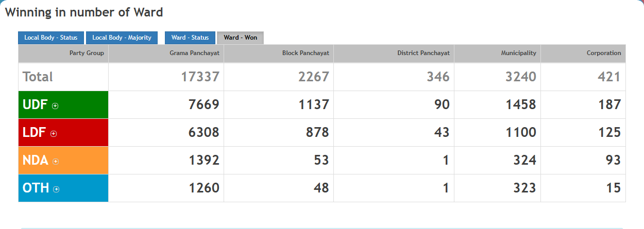Expand the UDF party group plus icon
This screenshot has width=644, height=229.
[x=55, y=106]
